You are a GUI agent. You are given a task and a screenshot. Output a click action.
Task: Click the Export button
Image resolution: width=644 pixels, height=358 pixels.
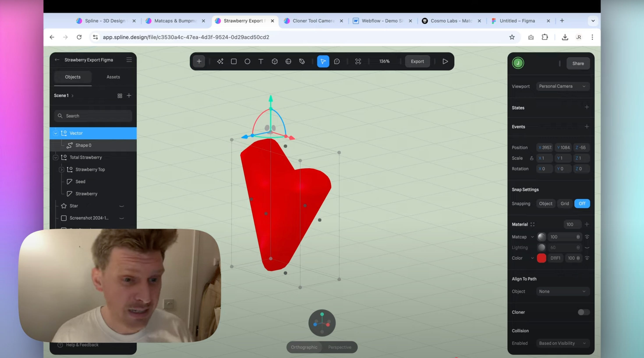(x=417, y=61)
